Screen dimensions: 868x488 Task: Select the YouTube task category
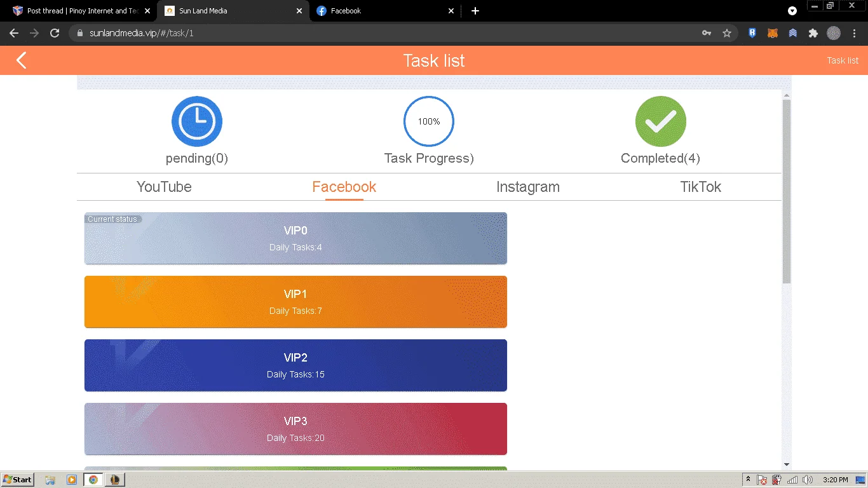click(164, 187)
